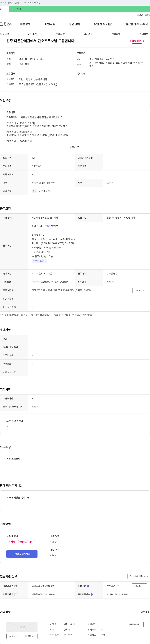Click the 구인인증번호 help icon
The width and height of the screenshot is (150, 644).
click(x=92, y=594)
